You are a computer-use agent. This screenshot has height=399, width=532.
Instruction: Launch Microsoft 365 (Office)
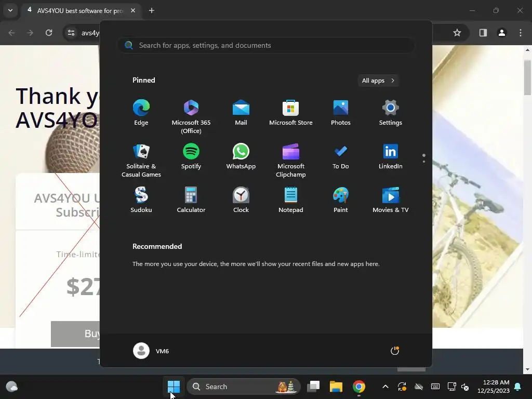click(191, 116)
